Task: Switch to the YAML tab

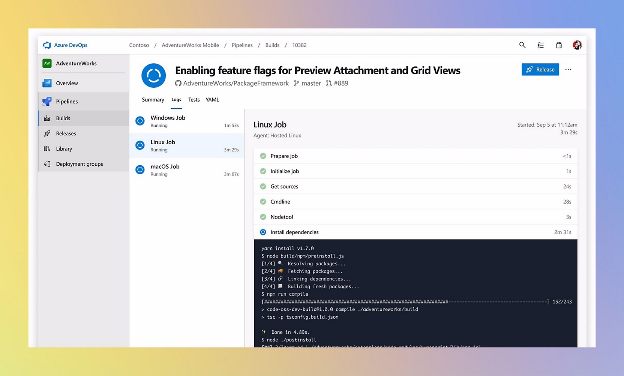Action: (x=213, y=100)
